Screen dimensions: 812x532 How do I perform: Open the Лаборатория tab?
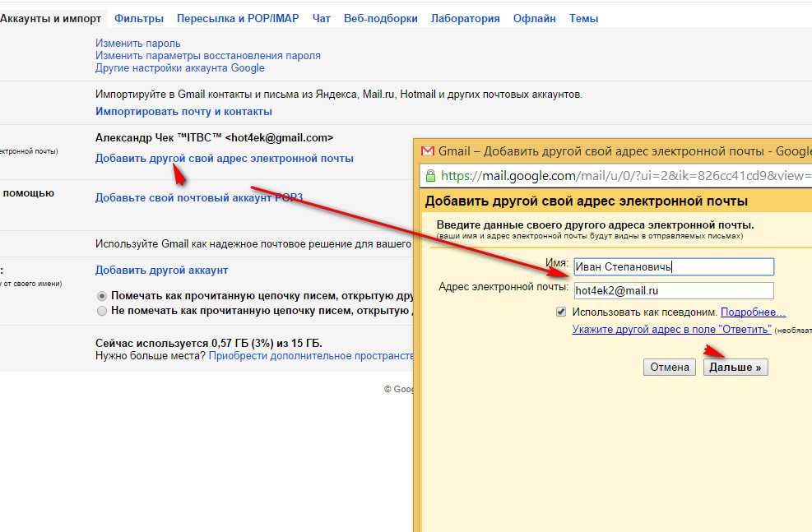pos(465,19)
